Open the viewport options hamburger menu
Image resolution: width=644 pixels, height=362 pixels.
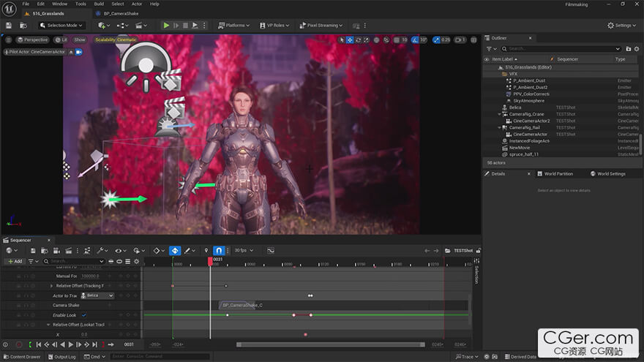point(8,39)
